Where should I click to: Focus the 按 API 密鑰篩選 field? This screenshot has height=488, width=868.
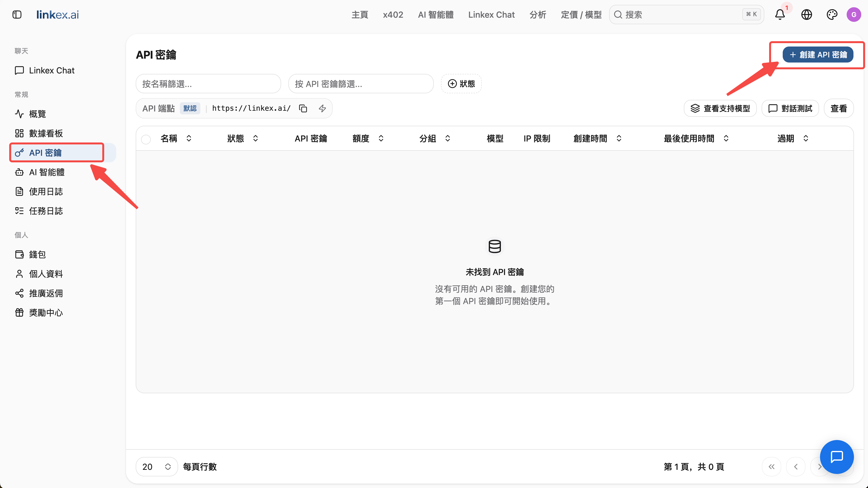pos(361,84)
